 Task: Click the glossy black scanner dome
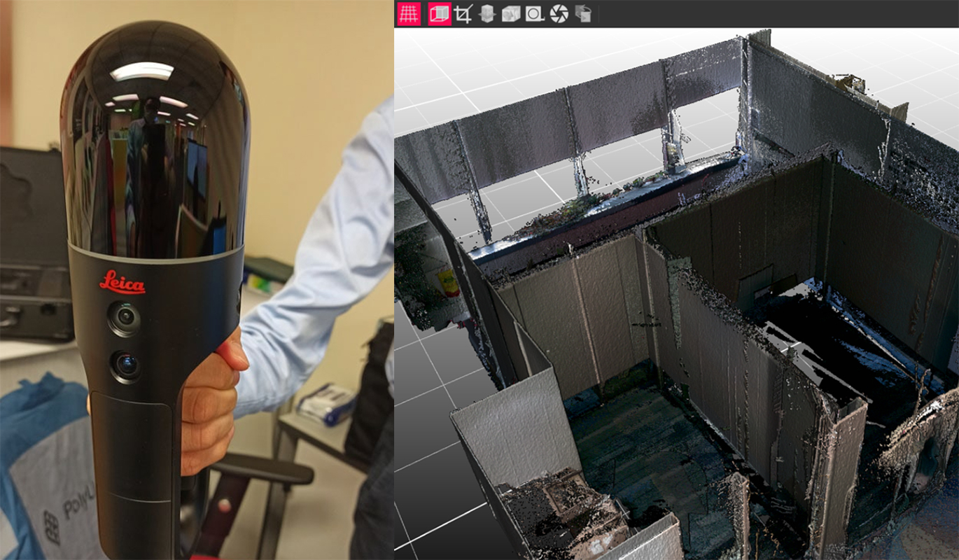[154, 140]
